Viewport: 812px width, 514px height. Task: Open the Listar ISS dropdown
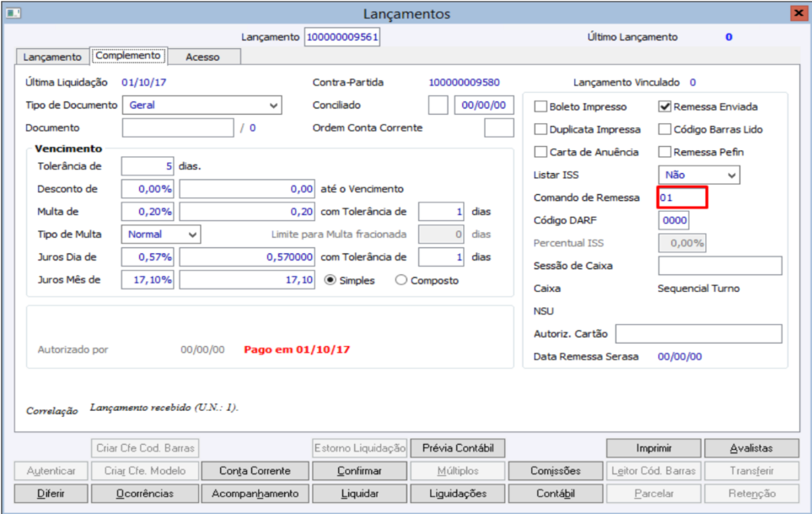click(x=699, y=175)
